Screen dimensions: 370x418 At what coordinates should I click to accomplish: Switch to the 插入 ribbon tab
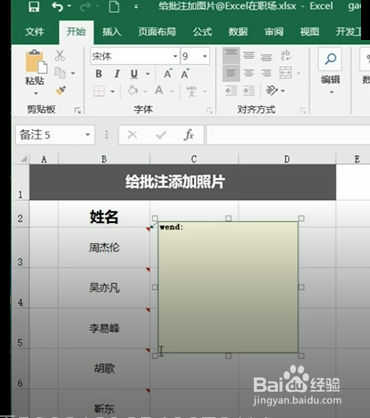tap(111, 32)
